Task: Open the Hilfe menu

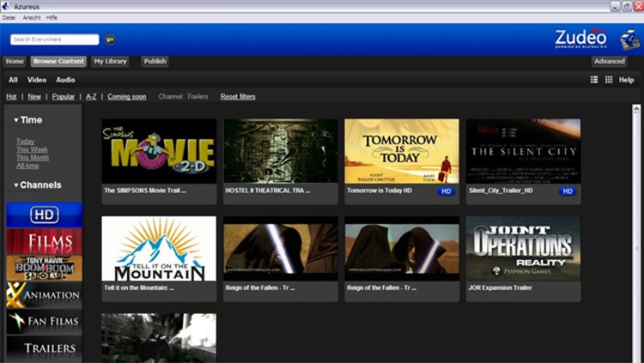Action: (x=52, y=18)
